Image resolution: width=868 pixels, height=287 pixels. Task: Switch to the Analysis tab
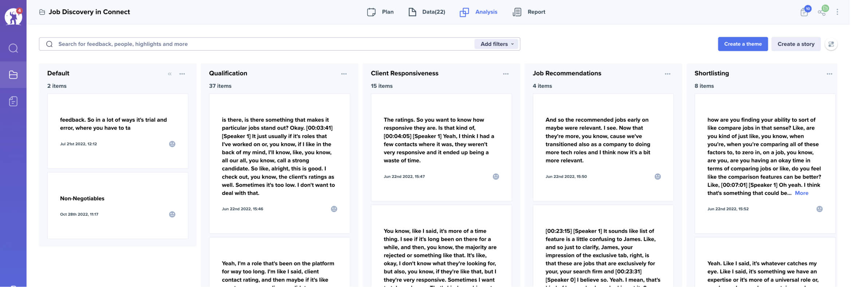[x=478, y=12]
